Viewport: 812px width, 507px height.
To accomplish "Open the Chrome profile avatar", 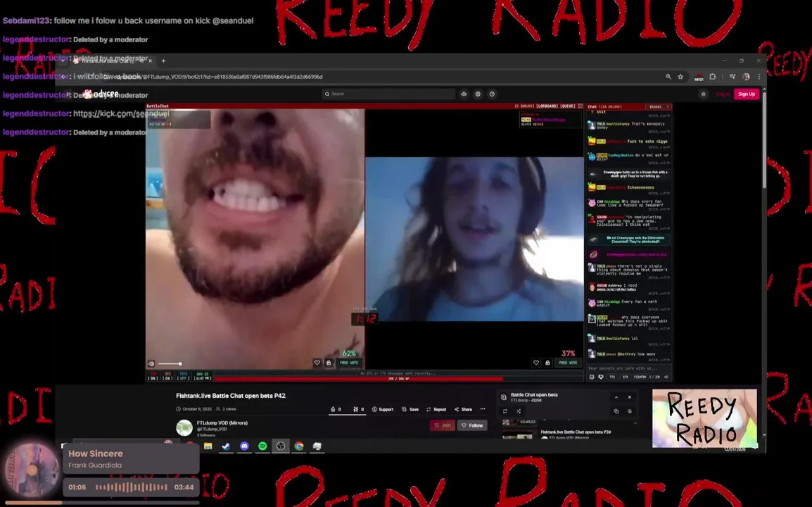I will click(746, 77).
